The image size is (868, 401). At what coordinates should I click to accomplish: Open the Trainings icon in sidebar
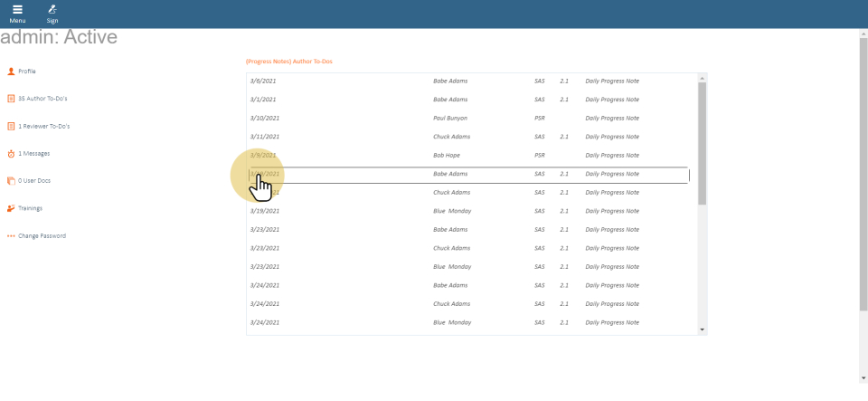coord(11,208)
